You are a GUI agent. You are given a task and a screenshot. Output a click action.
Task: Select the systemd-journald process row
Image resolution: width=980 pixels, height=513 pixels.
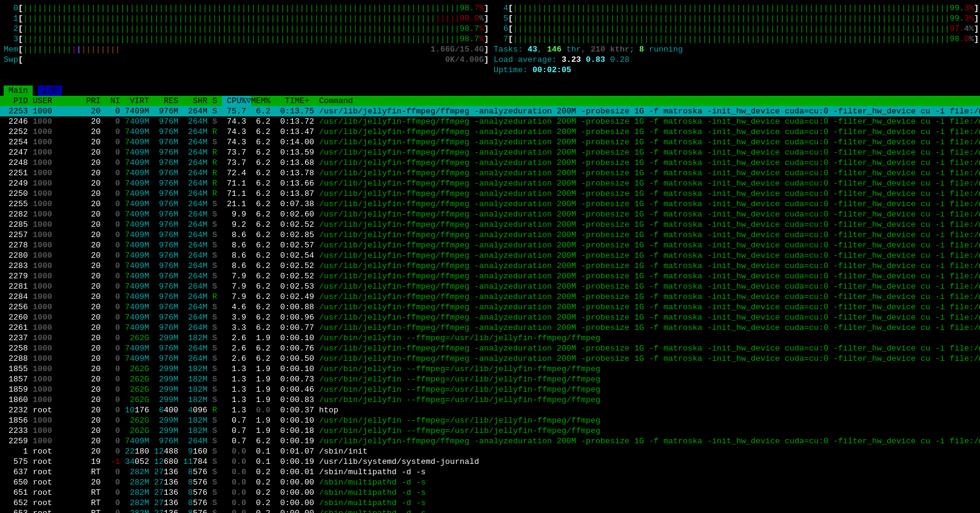(243, 461)
